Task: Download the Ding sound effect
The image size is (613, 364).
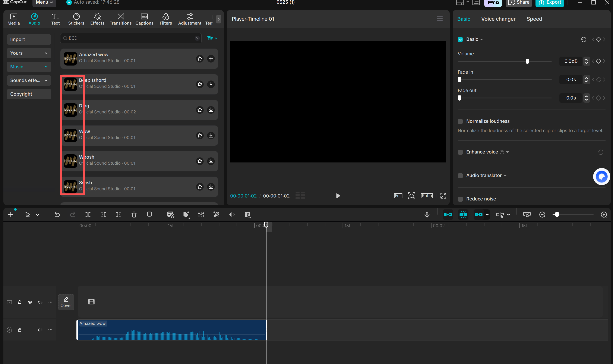Action: [211, 110]
